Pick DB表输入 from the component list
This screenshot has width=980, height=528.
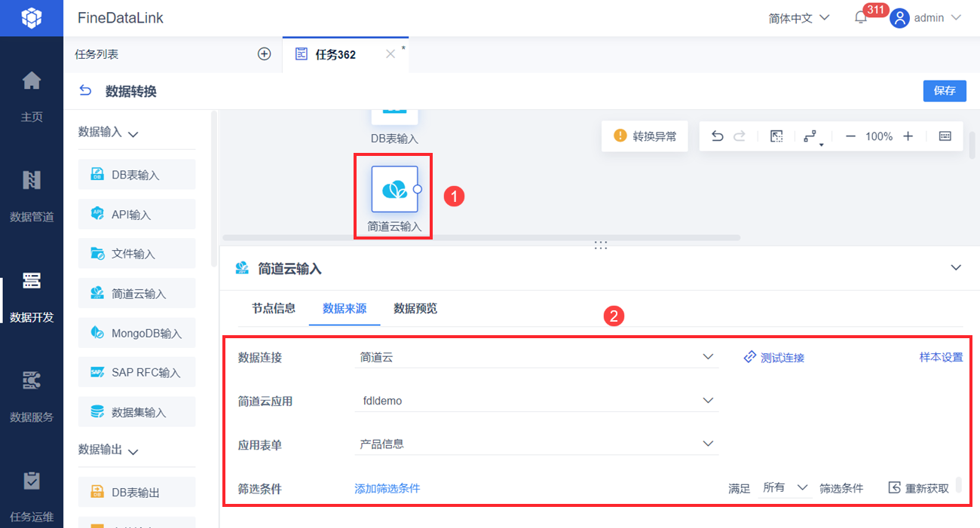point(136,175)
